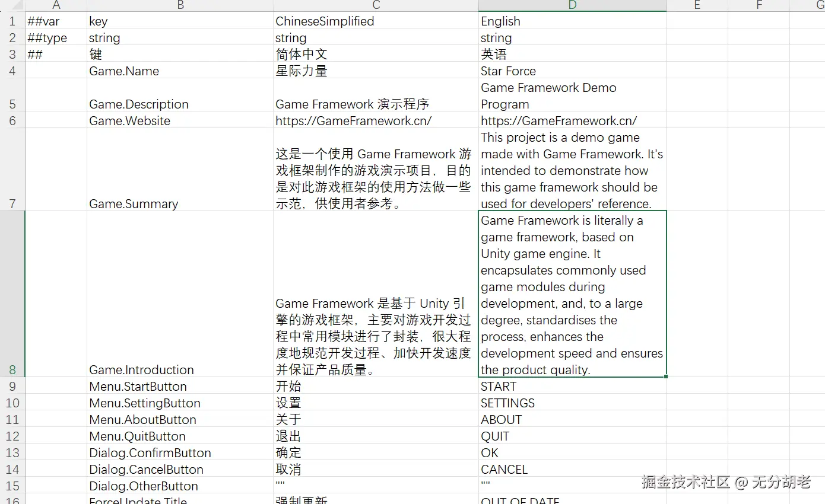
Task: Click the '##var' cell
Action: tap(56, 21)
